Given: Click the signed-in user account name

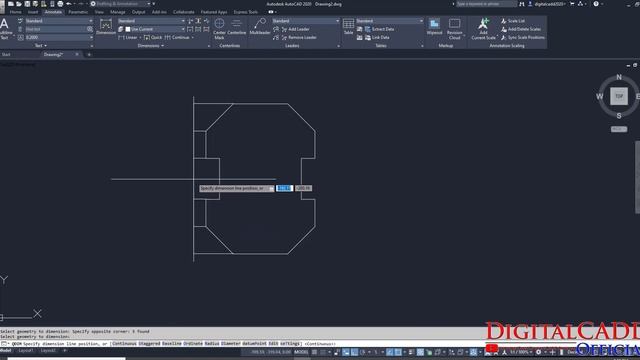Looking at the screenshot, I should tap(549, 4).
